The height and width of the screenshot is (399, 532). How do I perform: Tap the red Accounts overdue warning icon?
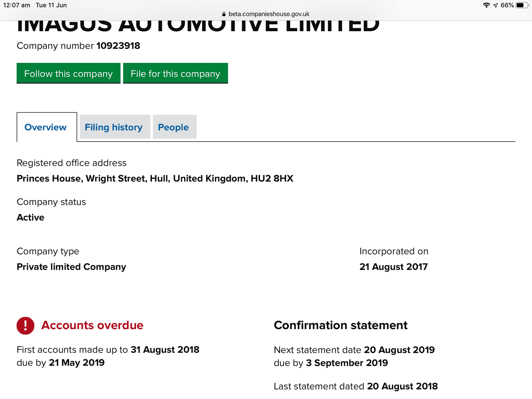tap(26, 326)
